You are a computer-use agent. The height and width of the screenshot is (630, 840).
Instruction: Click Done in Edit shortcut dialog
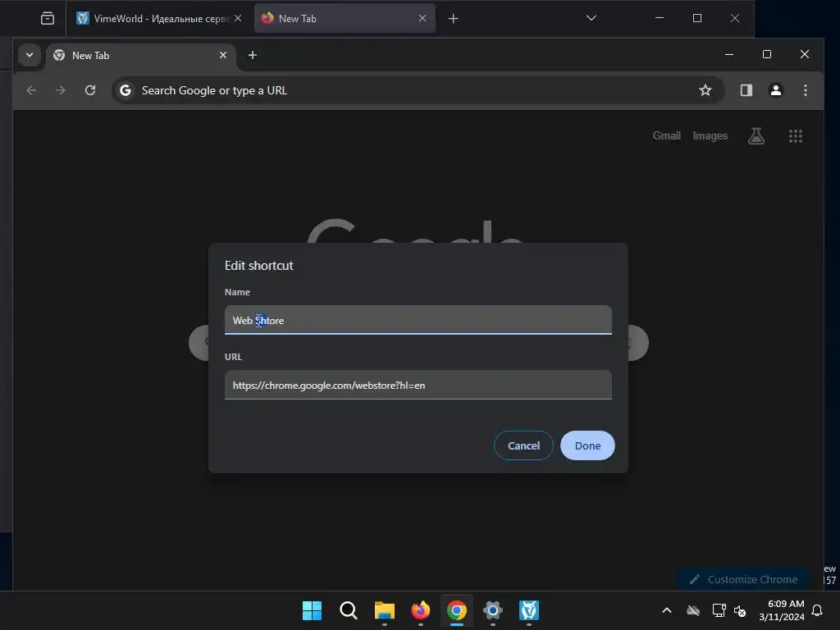click(587, 445)
